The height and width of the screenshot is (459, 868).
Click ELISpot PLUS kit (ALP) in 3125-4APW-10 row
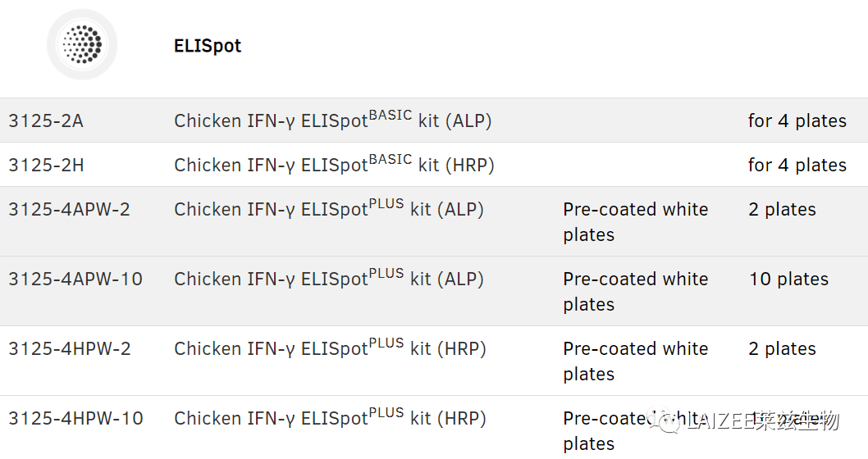[328, 279]
